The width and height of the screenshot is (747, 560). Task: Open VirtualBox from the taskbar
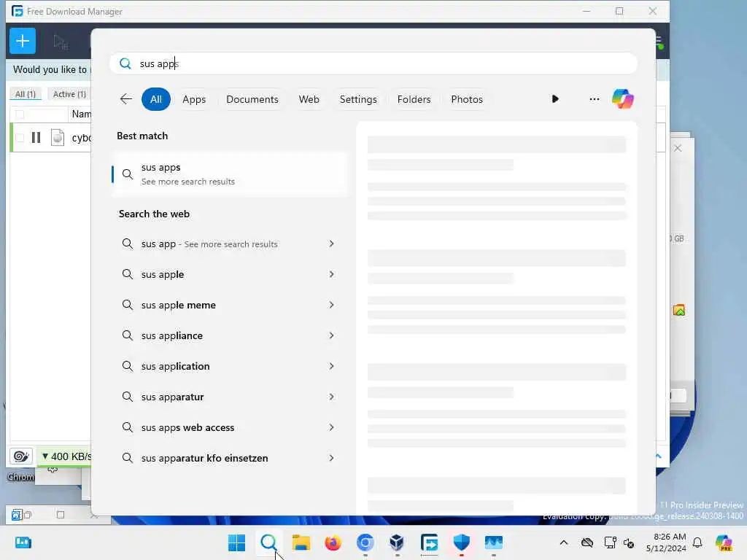397,542
